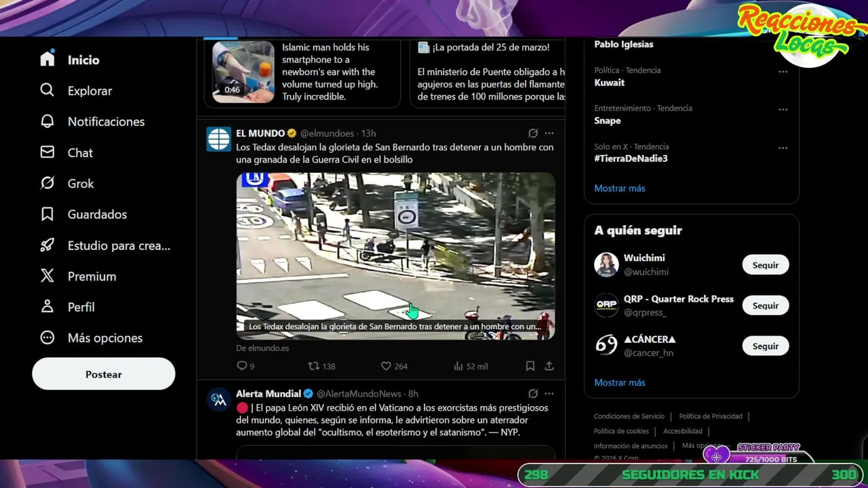The height and width of the screenshot is (488, 868).
Task: Click QRP Quarter Rock Press avatar
Action: (606, 306)
